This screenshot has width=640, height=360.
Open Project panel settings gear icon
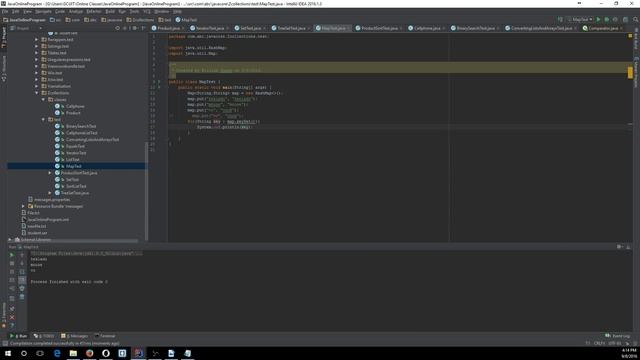(x=134, y=28)
